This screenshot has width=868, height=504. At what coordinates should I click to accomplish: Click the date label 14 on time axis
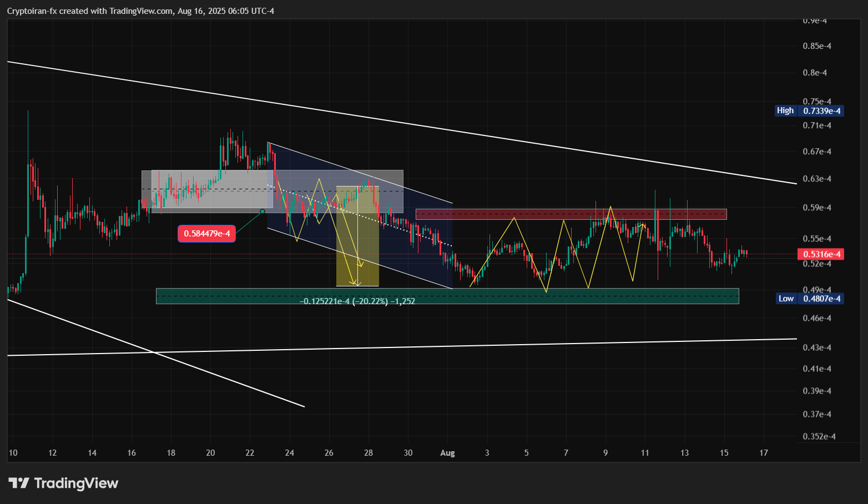(92, 453)
